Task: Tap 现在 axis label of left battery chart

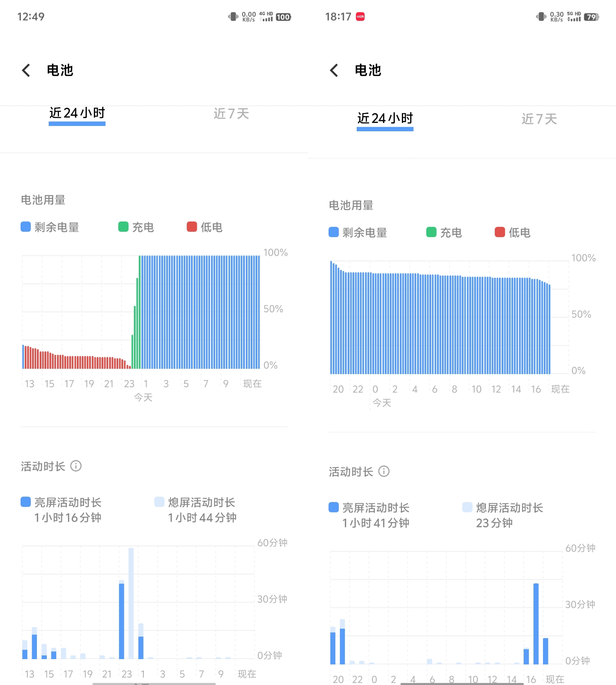Action: pyautogui.click(x=252, y=384)
